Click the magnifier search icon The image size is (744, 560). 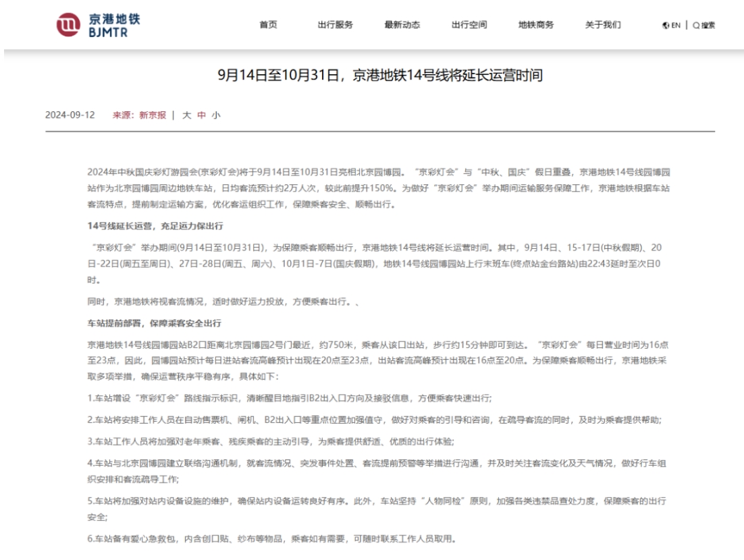(x=696, y=25)
